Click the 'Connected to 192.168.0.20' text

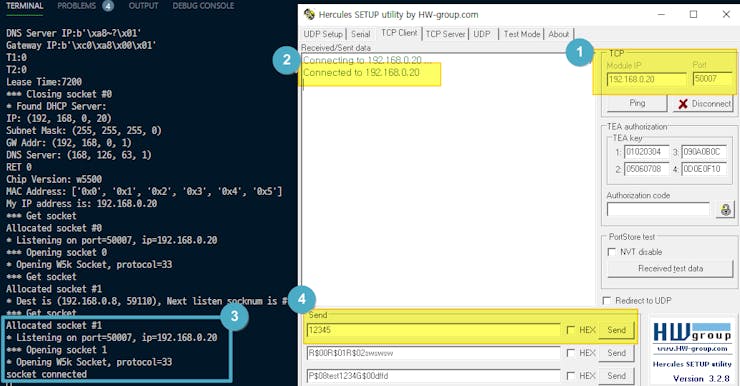[x=361, y=73]
